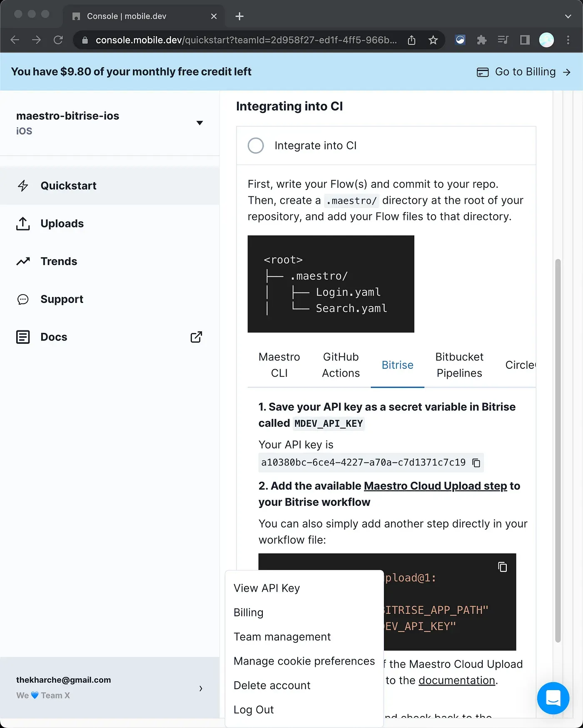This screenshot has height=728, width=583.
Task: Open the tab list chevron in browser
Action: [x=568, y=16]
